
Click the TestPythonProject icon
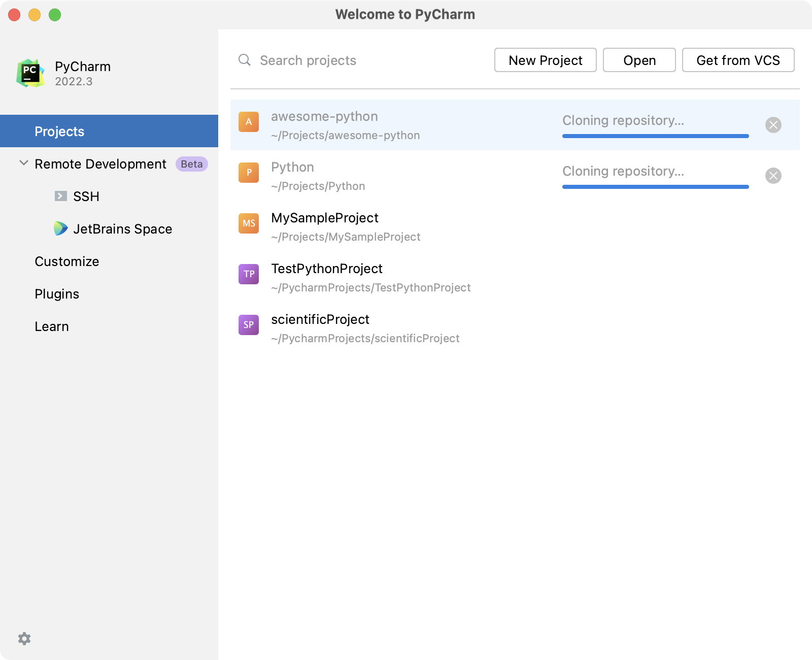click(248, 274)
